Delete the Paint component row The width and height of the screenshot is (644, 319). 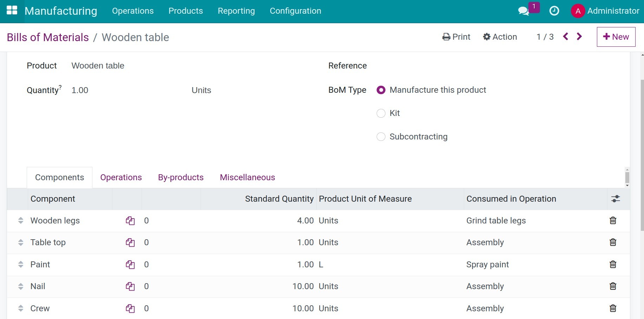613,265
